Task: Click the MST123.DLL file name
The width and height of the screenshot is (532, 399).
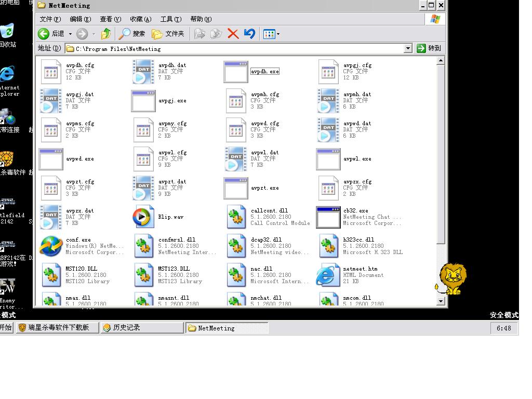Action: point(174,269)
